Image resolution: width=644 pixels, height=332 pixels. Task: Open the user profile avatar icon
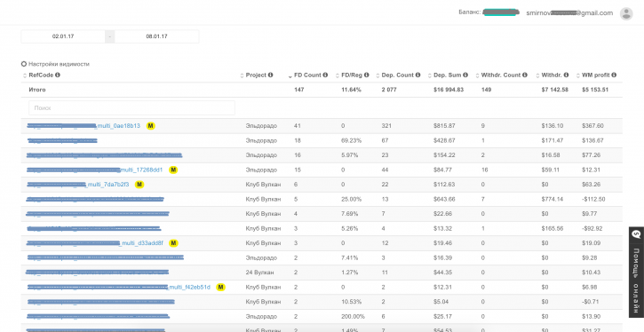(x=626, y=13)
